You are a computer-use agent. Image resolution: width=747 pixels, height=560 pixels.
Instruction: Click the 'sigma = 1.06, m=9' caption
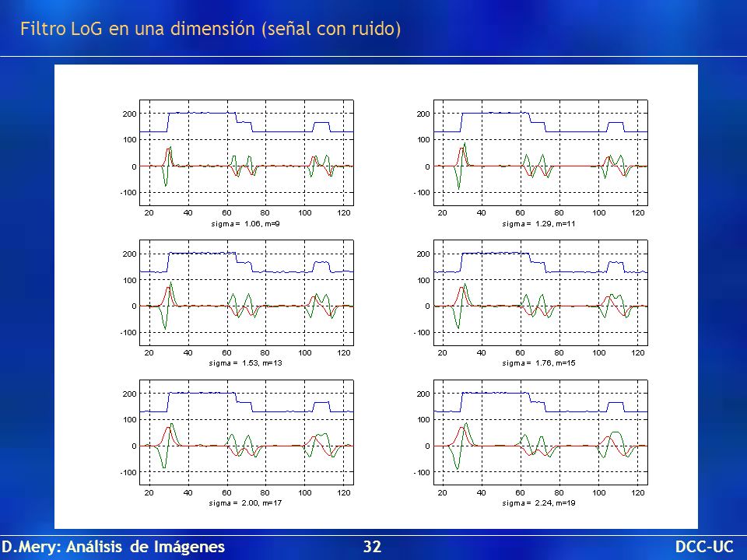(x=245, y=223)
